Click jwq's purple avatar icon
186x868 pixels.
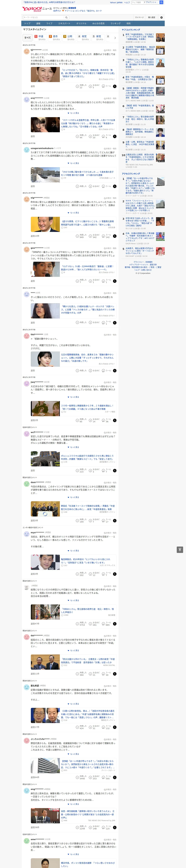(26, 384)
